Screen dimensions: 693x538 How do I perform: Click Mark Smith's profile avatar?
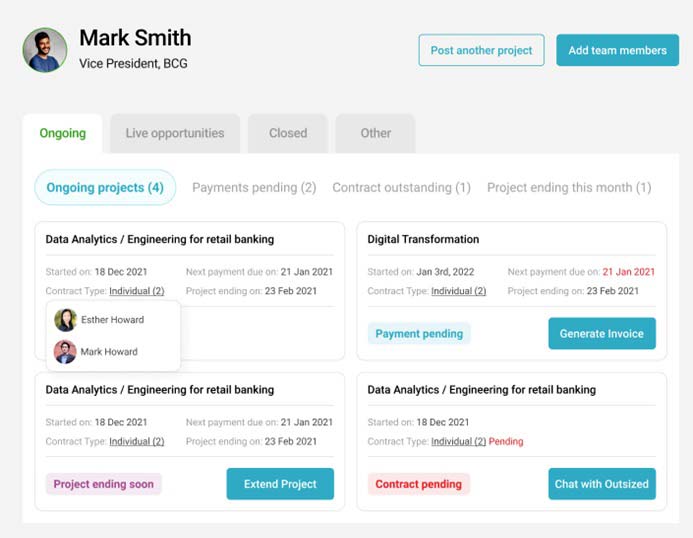point(45,50)
